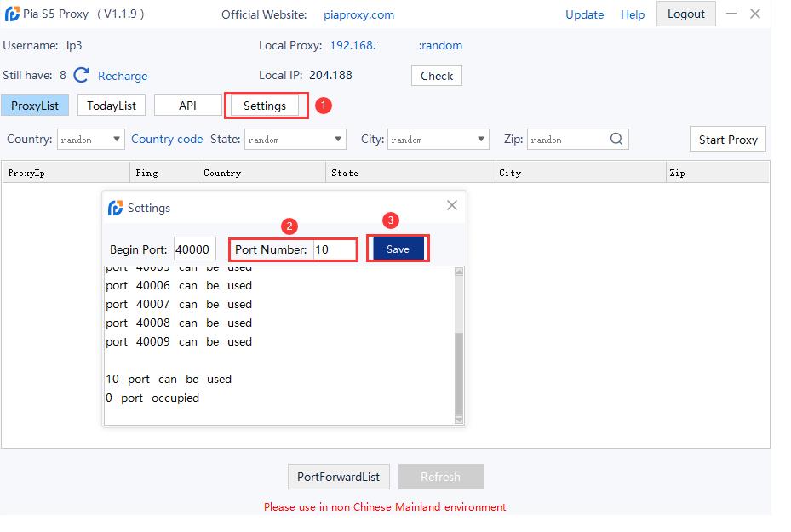
Task: Click the Refresh button
Action: pyautogui.click(x=440, y=477)
